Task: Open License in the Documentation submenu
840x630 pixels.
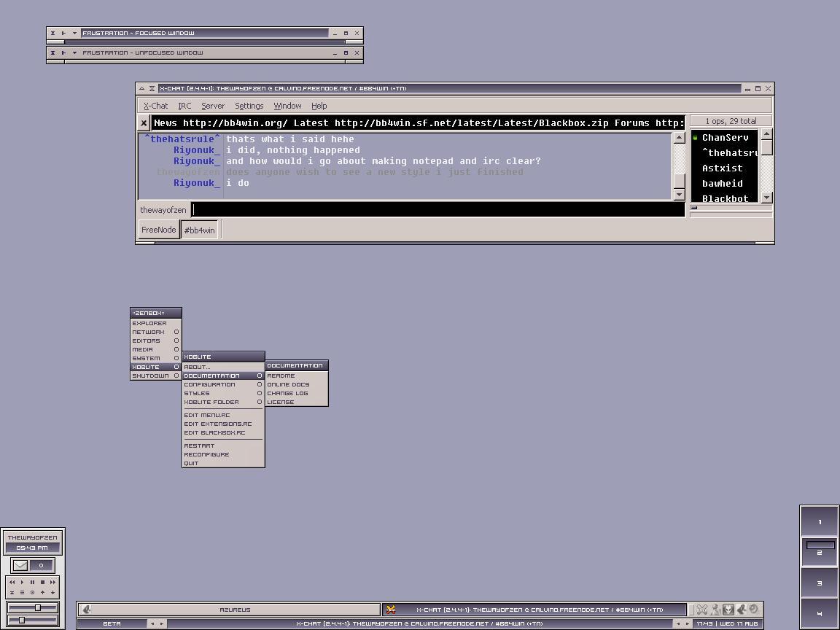Action: (297, 402)
